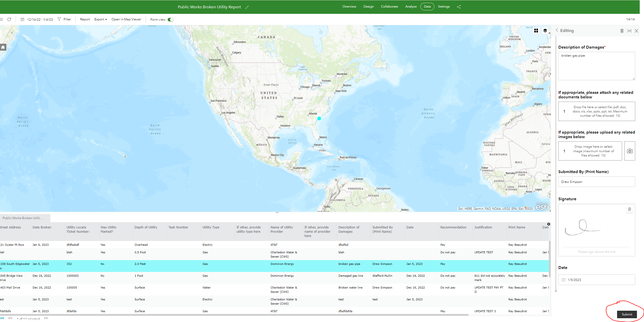Click the Submitted By name input field

click(596, 182)
